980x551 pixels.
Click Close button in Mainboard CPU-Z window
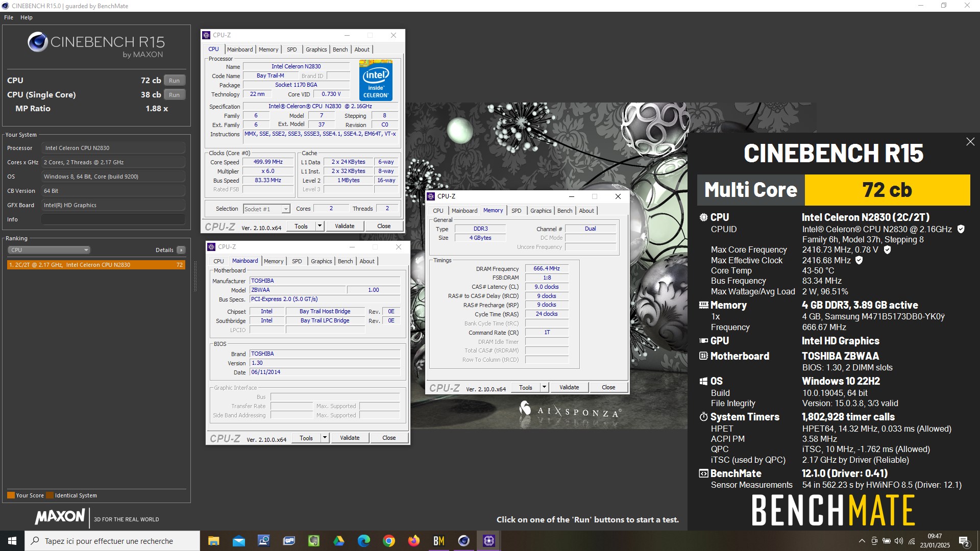(389, 438)
